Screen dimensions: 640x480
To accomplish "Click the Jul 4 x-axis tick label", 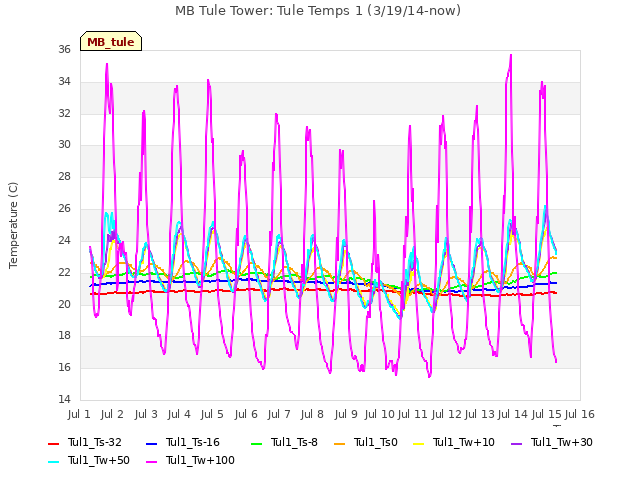I will coord(179,414).
